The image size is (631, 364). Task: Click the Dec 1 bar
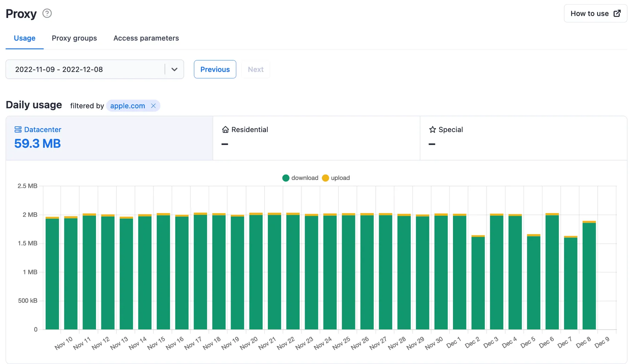coord(460,272)
